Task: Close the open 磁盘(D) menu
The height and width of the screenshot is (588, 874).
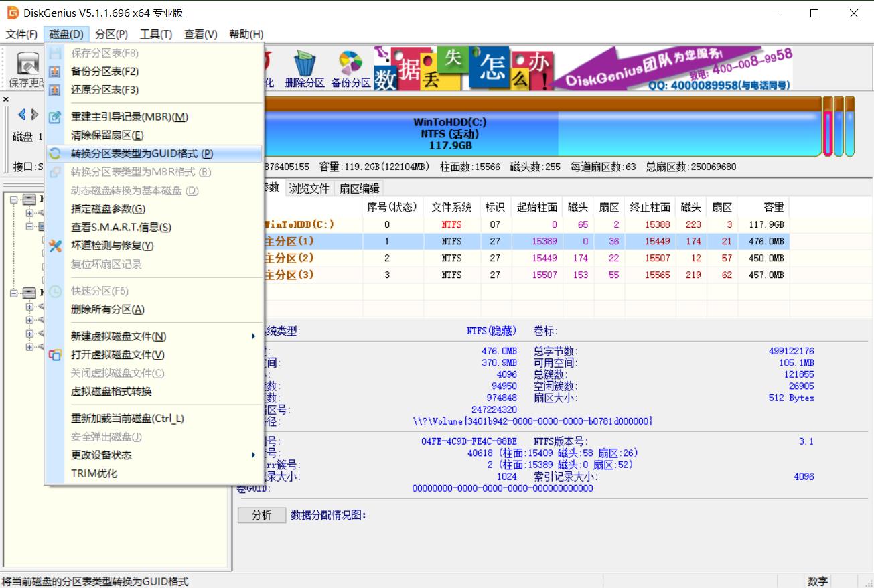Action: [66, 34]
